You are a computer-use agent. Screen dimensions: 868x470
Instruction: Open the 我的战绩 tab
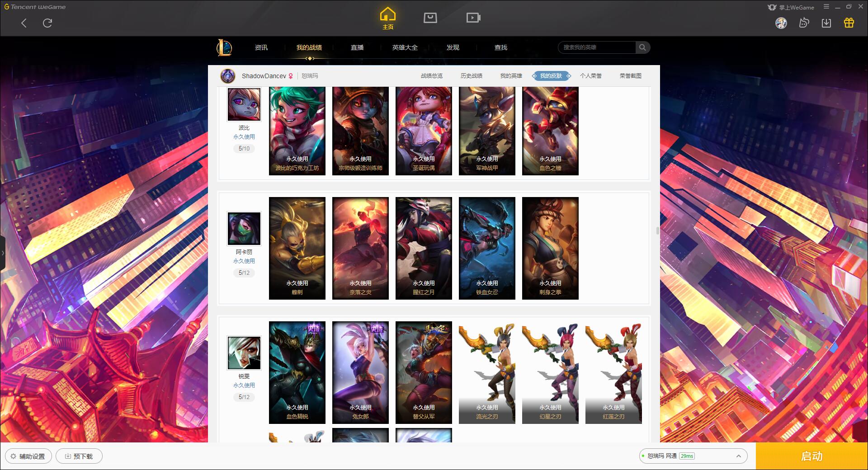click(309, 47)
